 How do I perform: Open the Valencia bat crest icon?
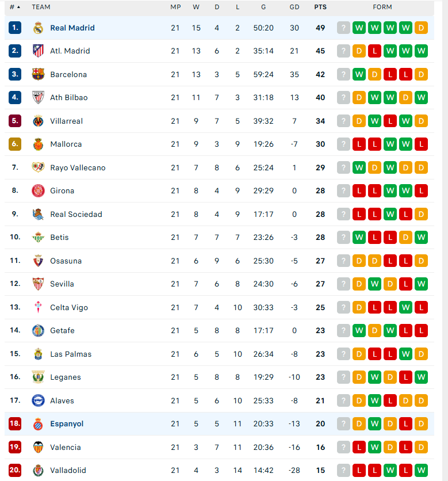point(38,447)
